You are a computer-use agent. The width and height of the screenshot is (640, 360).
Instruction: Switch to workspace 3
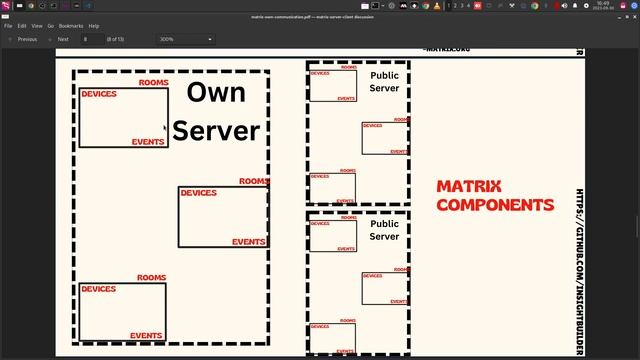pyautogui.click(x=462, y=6)
